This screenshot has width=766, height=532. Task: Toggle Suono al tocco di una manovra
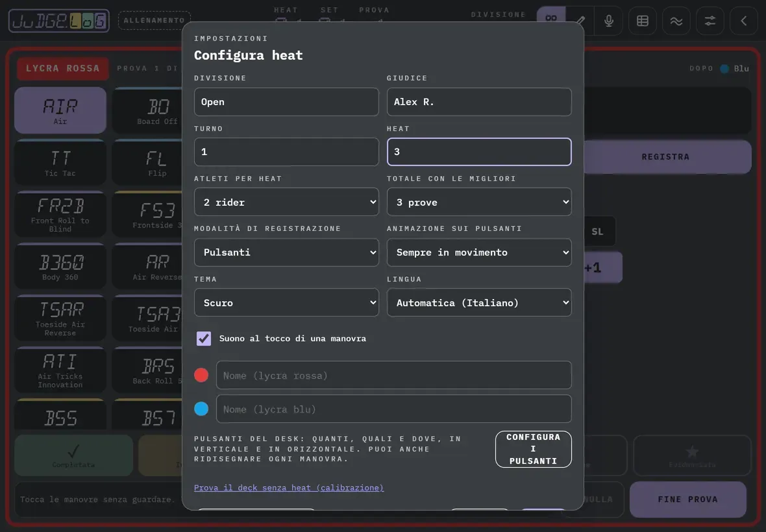[204, 338]
